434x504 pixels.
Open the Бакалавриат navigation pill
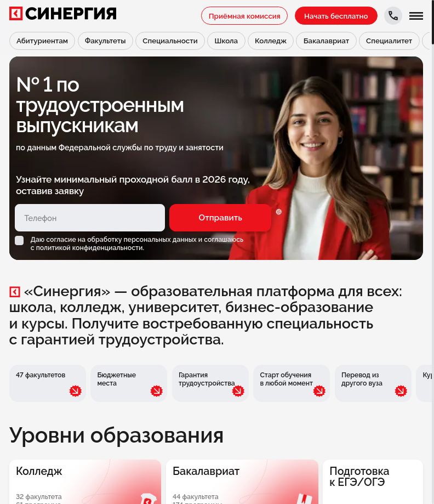[x=326, y=41]
